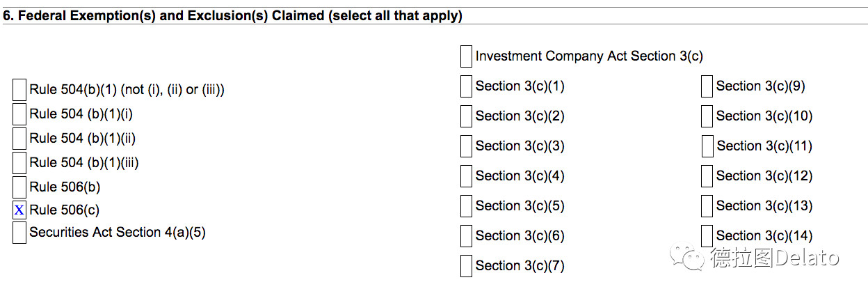Select the Section 3(c)(1) checkbox
The height and width of the screenshot is (296, 868).
(466, 86)
